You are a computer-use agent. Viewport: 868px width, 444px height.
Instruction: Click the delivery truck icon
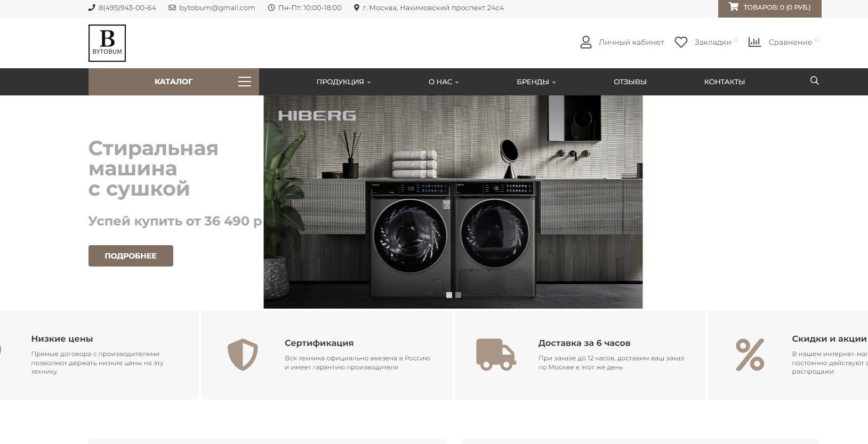[x=496, y=354]
